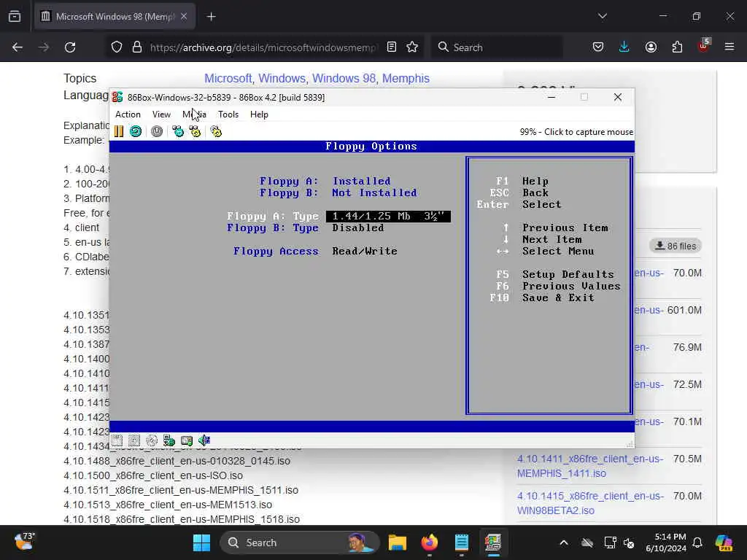Open the Media menu in 86Box
Image resolution: width=747 pixels, height=560 pixels.
point(194,114)
